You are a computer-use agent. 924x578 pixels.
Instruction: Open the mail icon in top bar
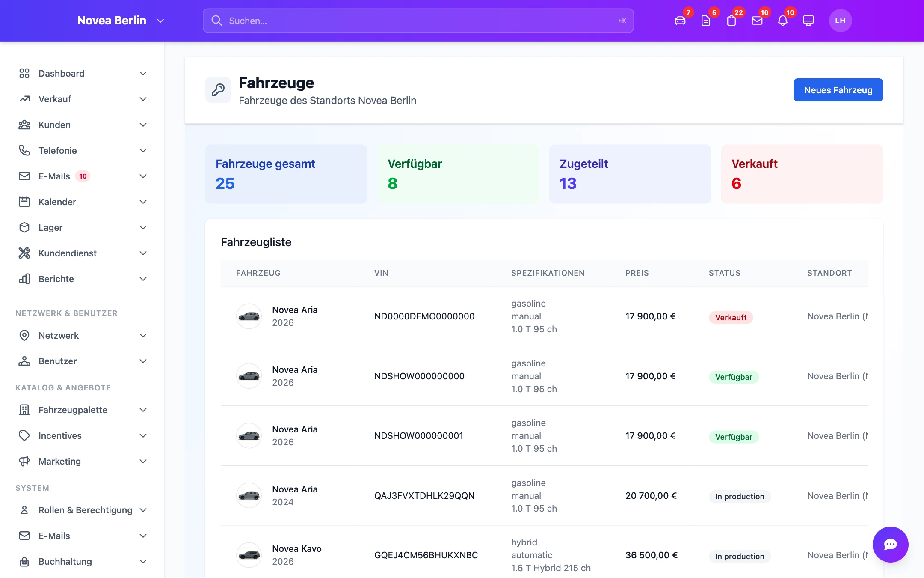pos(757,21)
